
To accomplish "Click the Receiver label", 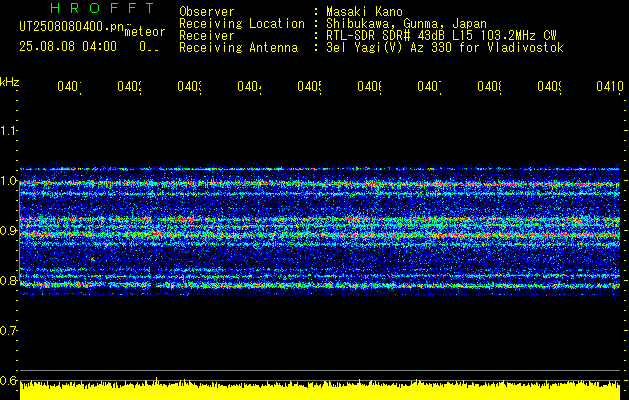I will click(x=207, y=36).
